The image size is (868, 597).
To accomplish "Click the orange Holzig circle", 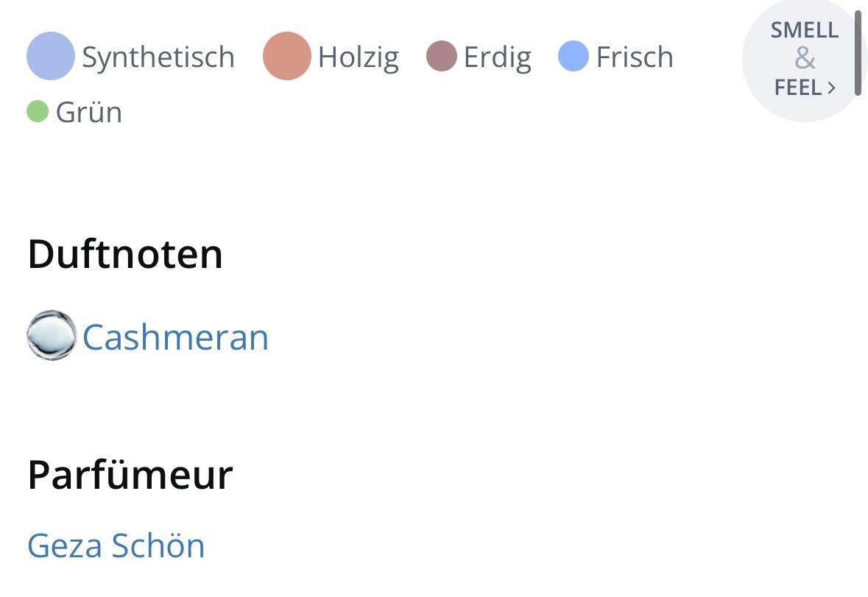I will click(286, 56).
